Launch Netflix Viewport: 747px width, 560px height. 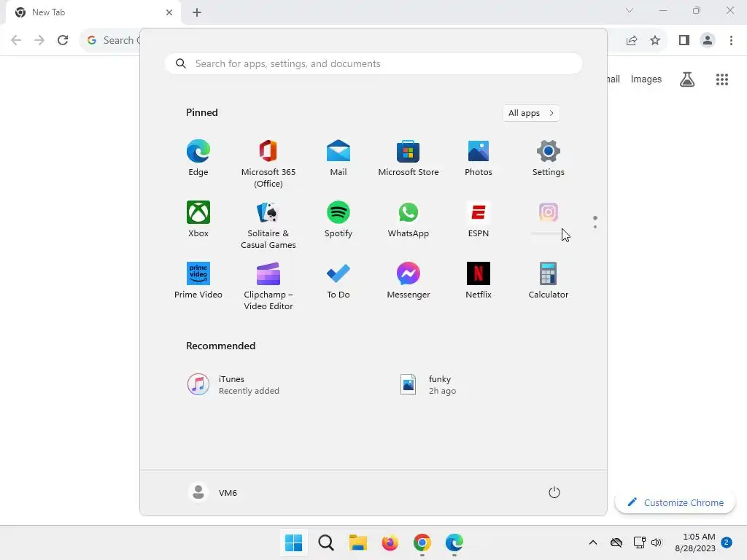tap(479, 281)
